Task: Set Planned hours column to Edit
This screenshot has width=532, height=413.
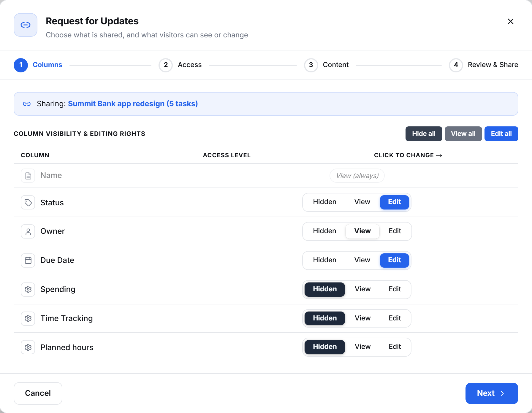Action: coord(395,347)
